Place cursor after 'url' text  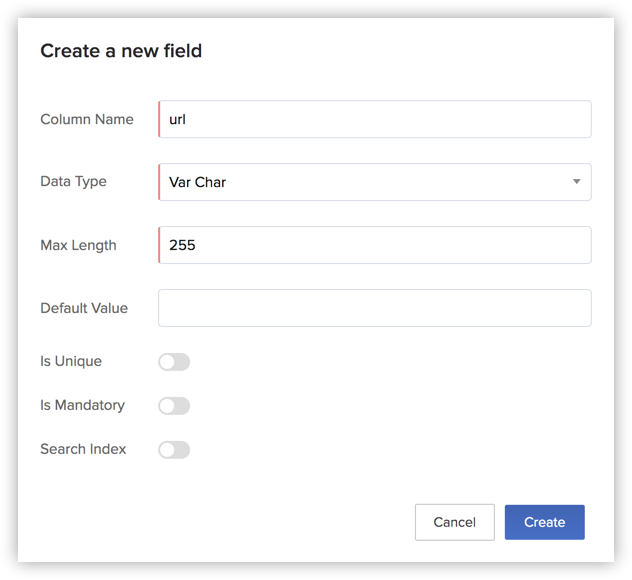tap(189, 119)
